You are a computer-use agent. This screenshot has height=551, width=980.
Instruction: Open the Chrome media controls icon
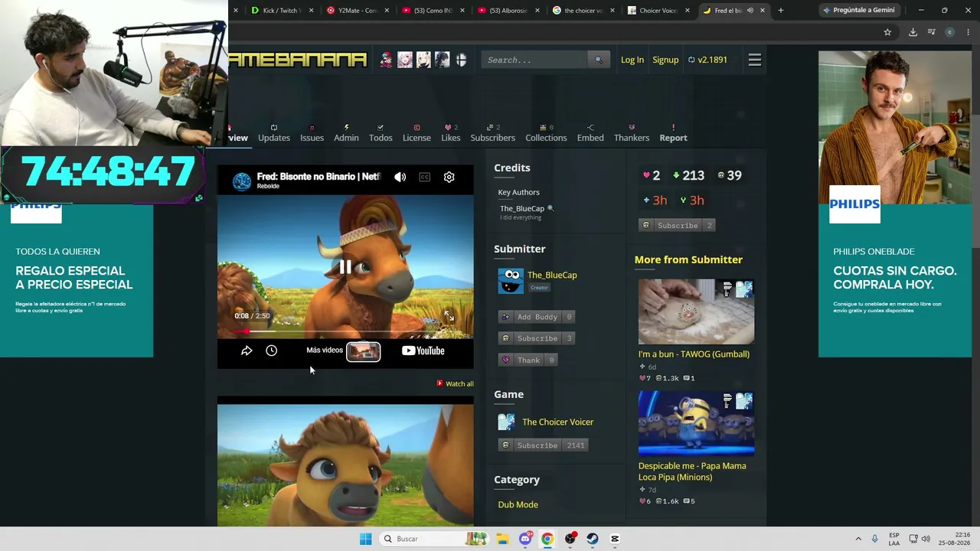931,32
